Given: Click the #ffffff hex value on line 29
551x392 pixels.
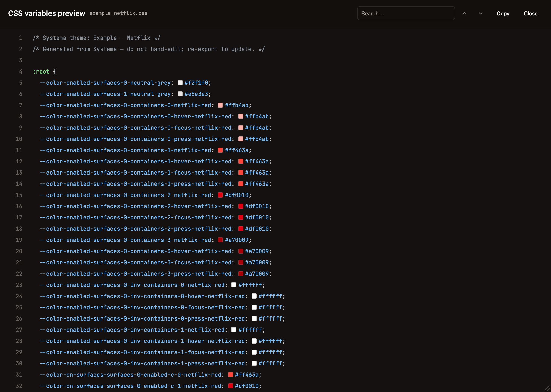Looking at the screenshot, I should (270, 352).
